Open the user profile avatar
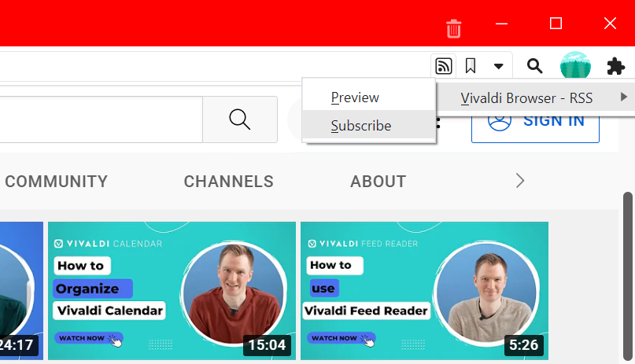This screenshot has height=364, width=635. click(x=575, y=65)
